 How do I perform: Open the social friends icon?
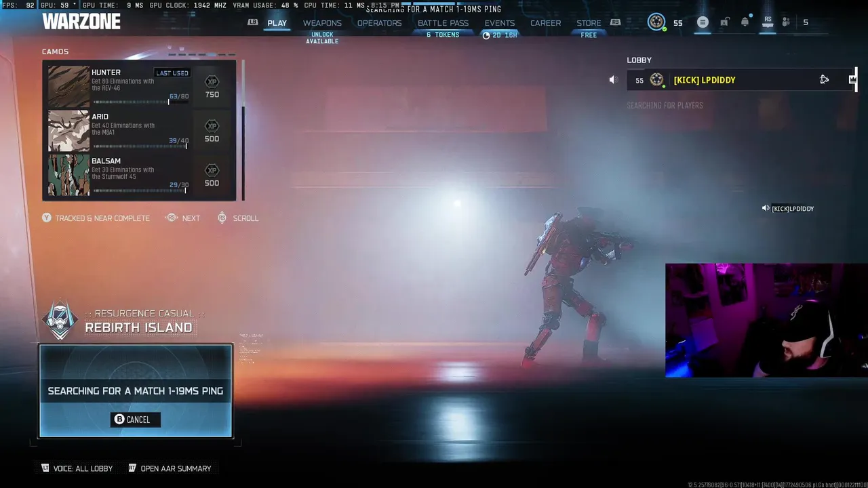(x=786, y=22)
